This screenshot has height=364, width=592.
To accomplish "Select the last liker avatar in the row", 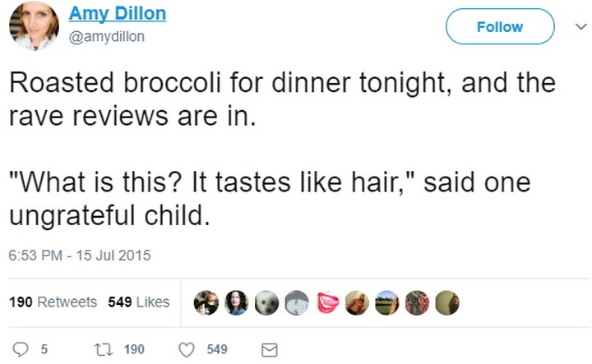I will (x=446, y=302).
